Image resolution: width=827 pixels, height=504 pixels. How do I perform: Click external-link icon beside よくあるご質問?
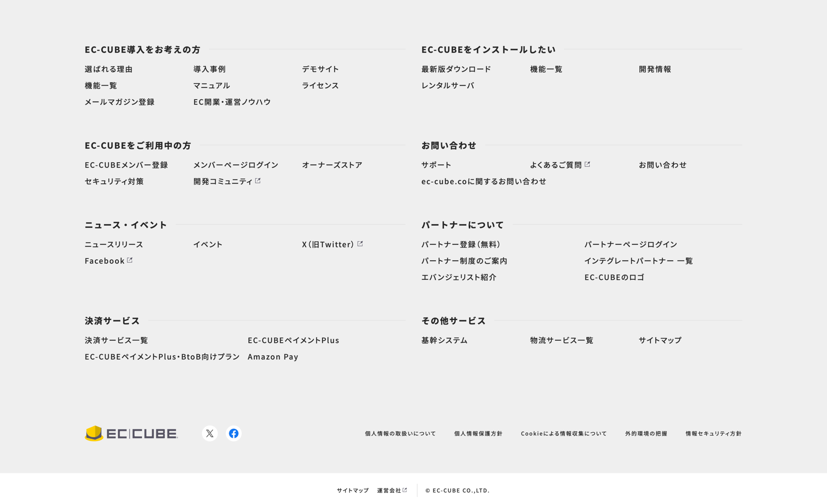pyautogui.click(x=587, y=164)
